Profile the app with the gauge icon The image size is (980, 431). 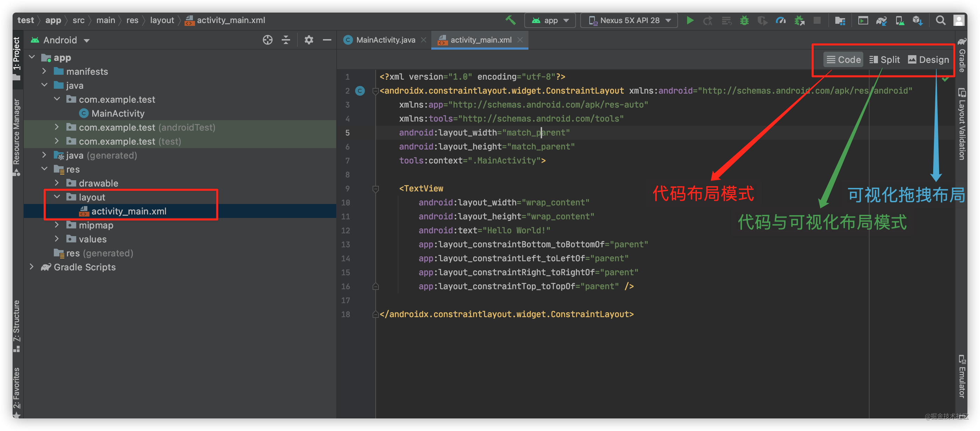780,20
